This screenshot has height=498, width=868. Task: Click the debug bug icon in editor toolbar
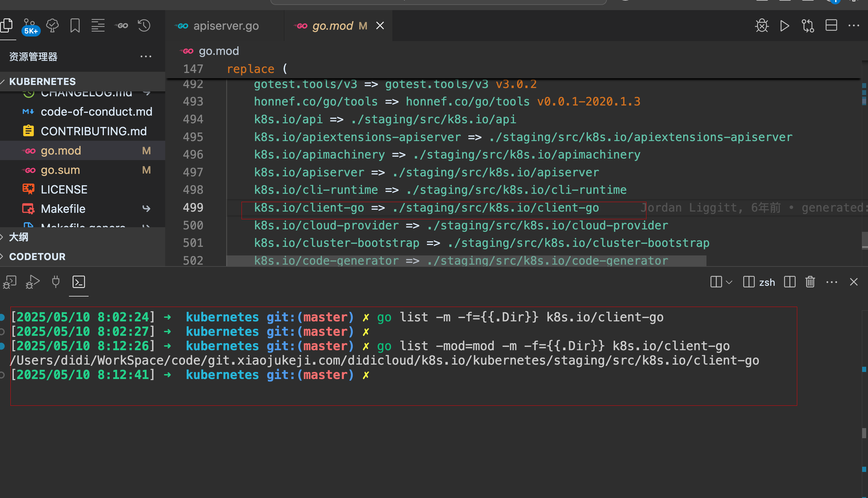pyautogui.click(x=761, y=26)
